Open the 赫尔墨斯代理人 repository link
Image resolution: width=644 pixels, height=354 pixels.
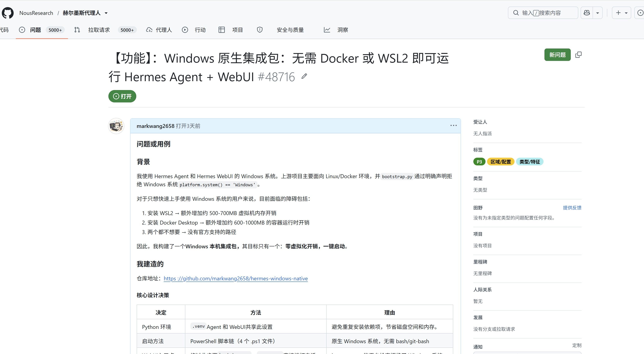point(82,13)
